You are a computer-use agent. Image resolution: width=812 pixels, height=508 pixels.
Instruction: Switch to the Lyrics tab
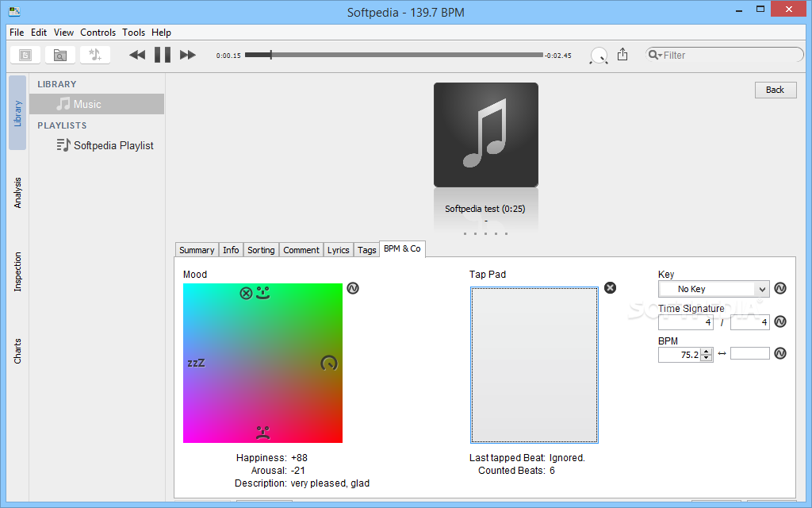click(x=338, y=250)
